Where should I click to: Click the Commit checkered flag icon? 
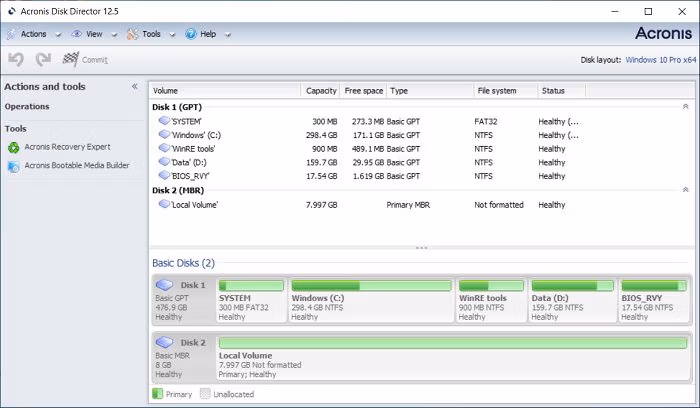71,59
